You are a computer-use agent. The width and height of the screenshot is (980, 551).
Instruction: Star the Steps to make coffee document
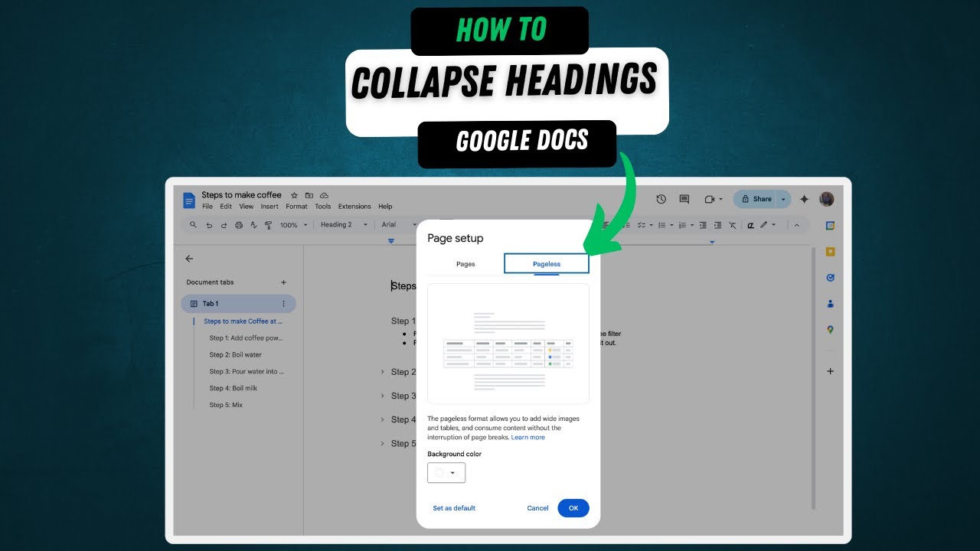coord(294,195)
